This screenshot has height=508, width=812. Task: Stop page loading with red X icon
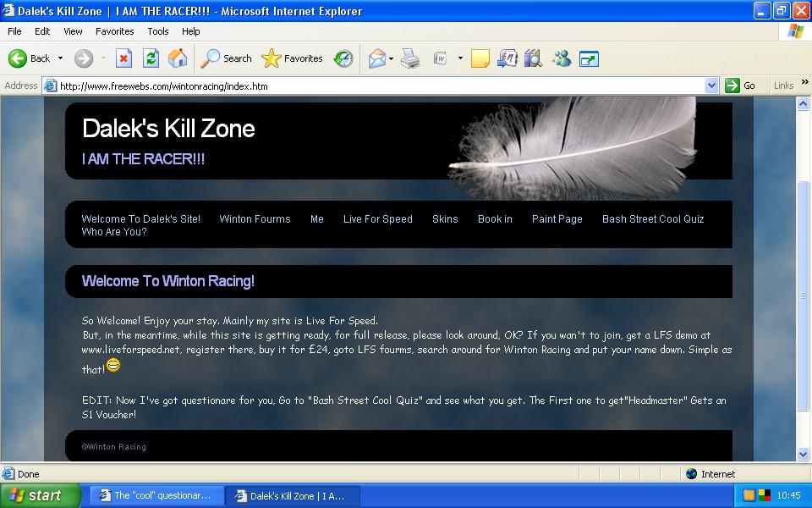coord(123,58)
